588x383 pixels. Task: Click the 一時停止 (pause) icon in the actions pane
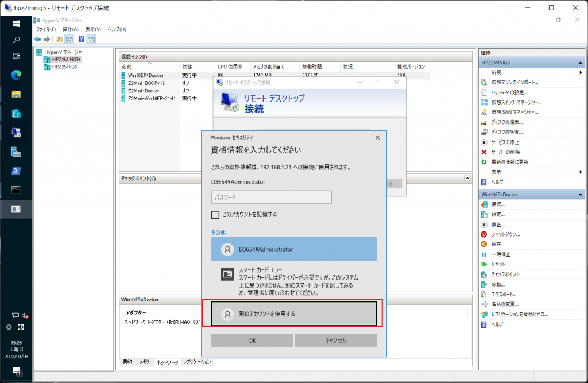pos(484,254)
